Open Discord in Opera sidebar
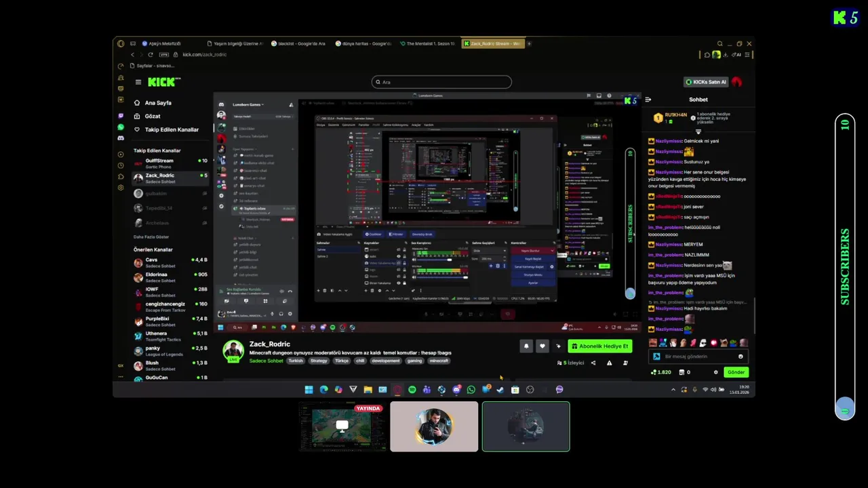868x488 pixels. 121,138
